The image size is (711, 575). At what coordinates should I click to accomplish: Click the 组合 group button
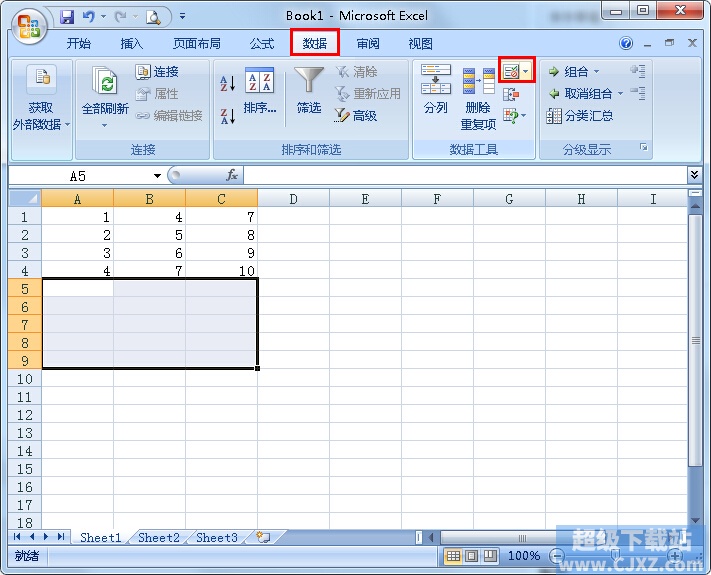coord(568,72)
